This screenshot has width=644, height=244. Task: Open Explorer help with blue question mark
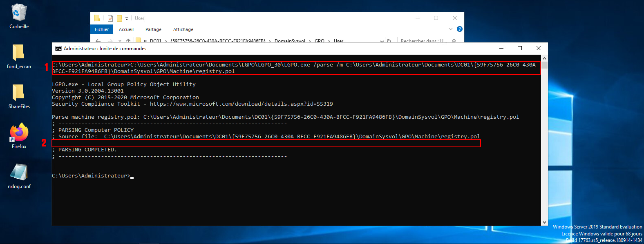pyautogui.click(x=459, y=29)
